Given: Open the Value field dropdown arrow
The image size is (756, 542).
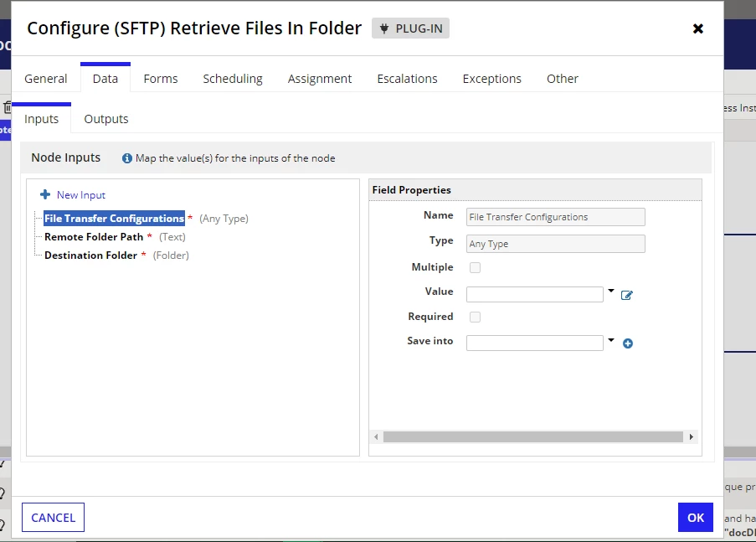Looking at the screenshot, I should tap(611, 291).
